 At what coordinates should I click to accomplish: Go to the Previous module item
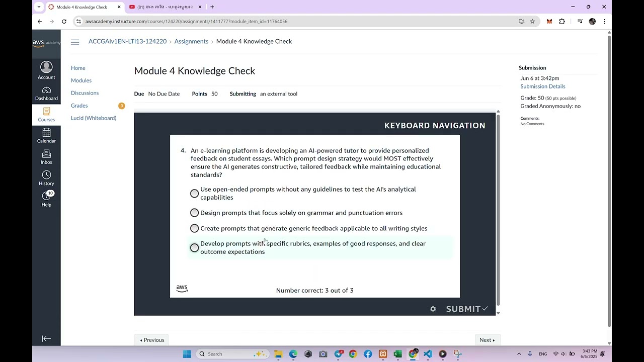(152, 340)
